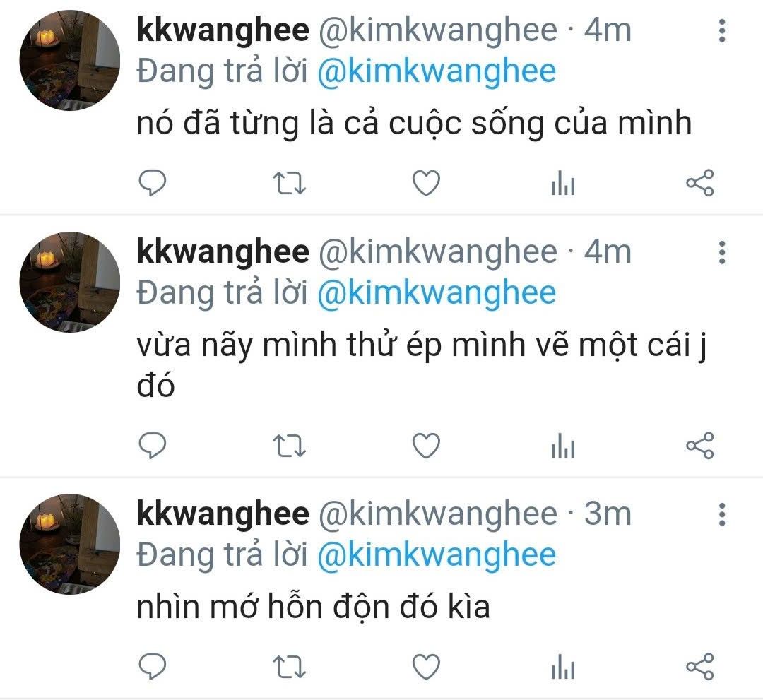Open more options for the first tweet
This screenshot has height=700, width=763.
click(722, 30)
